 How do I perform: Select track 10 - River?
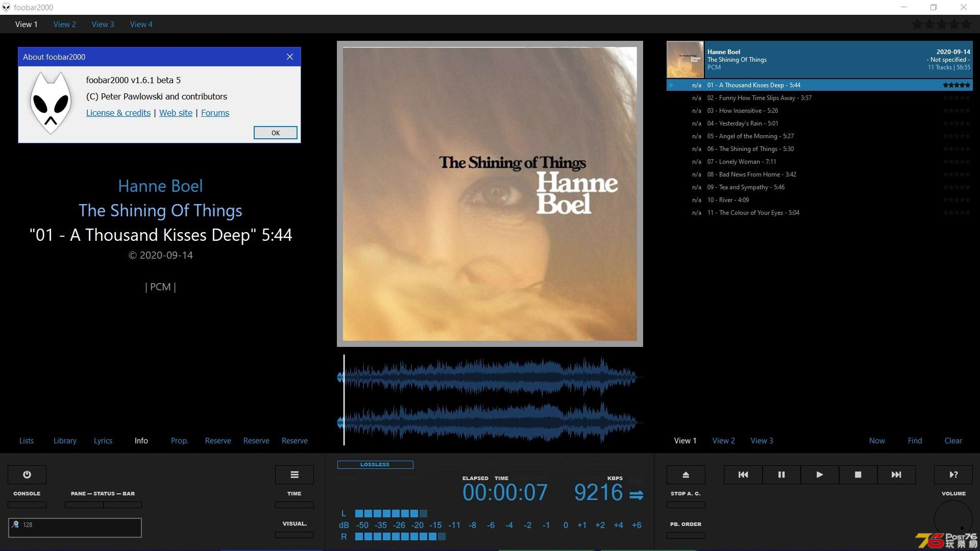pos(820,200)
